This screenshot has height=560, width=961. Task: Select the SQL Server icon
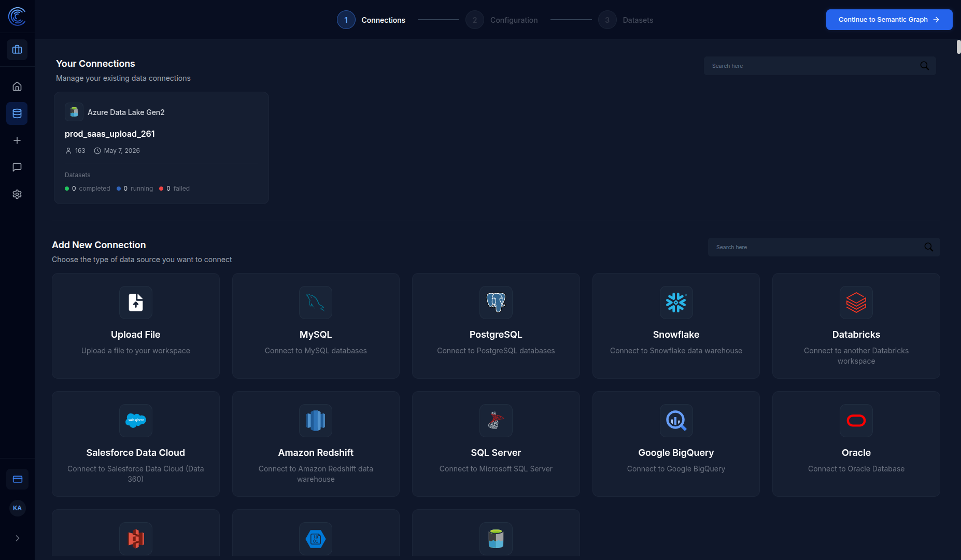pos(496,421)
